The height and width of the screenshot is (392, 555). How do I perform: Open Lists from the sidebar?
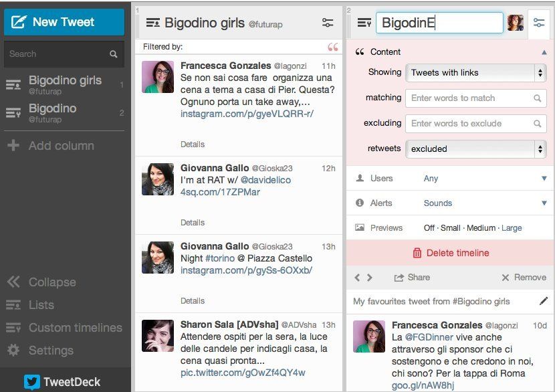[31, 305]
